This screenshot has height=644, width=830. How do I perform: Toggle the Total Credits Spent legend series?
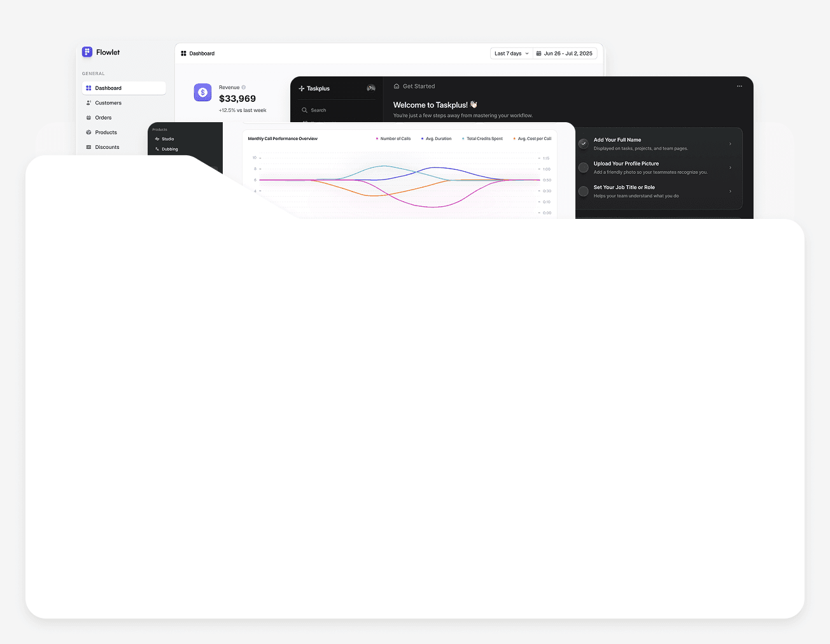(x=482, y=139)
